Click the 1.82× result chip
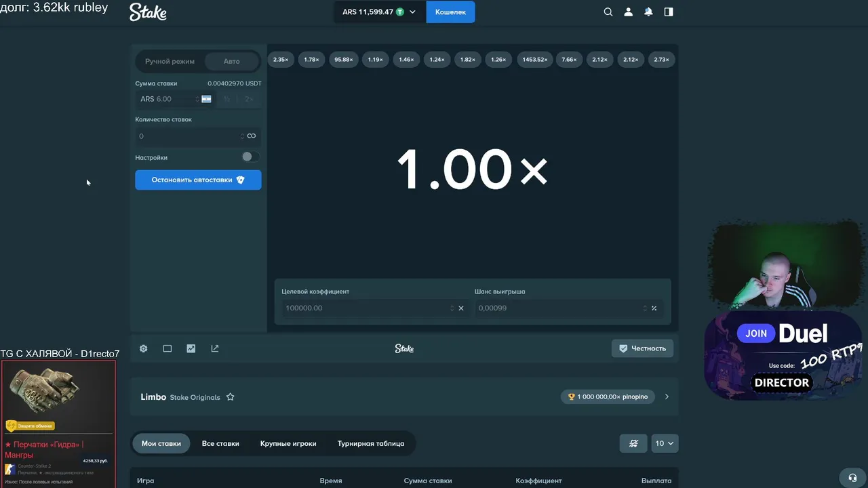The width and height of the screenshot is (868, 488). [x=468, y=60]
